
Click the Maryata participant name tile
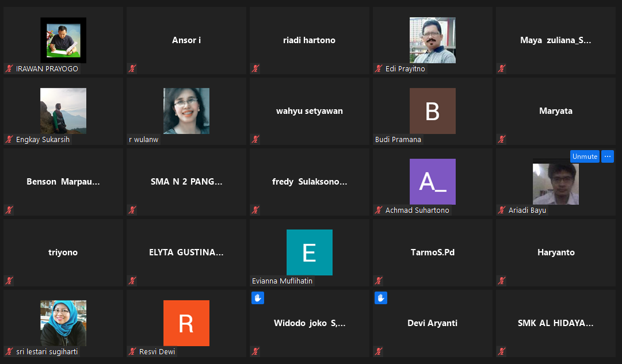coord(555,111)
